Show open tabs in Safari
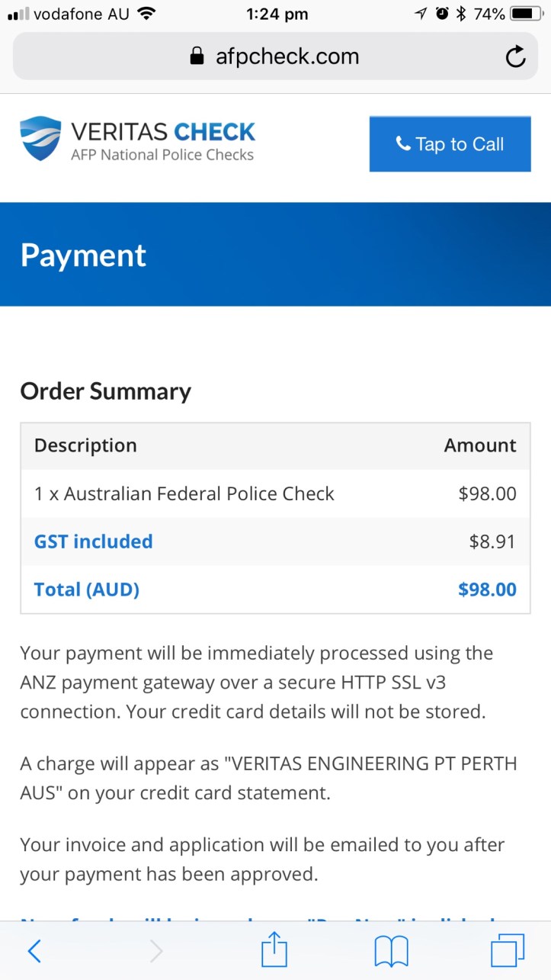Viewport: 551px width, 980px height. (508, 950)
